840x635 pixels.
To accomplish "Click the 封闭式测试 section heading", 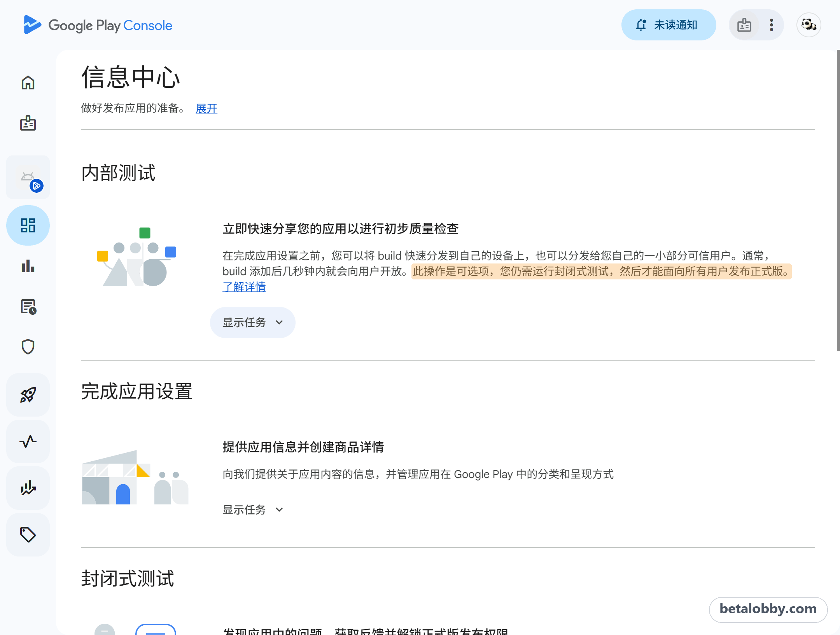I will click(128, 578).
